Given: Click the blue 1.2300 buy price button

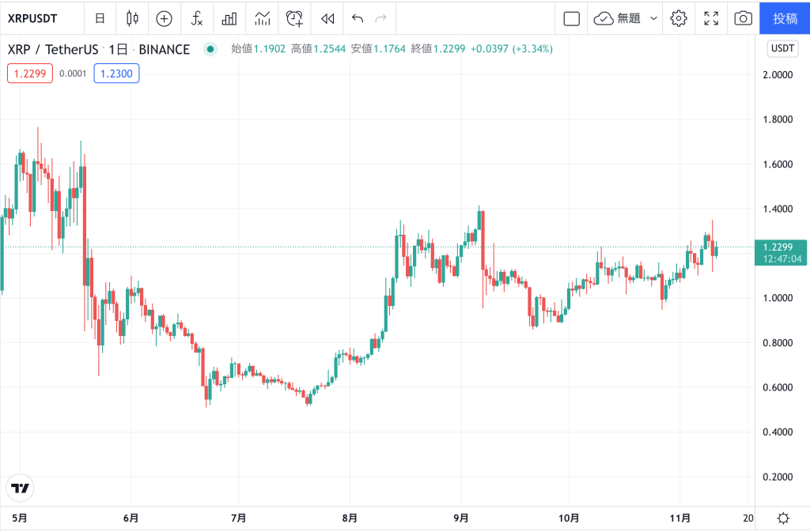Looking at the screenshot, I should click(x=116, y=74).
